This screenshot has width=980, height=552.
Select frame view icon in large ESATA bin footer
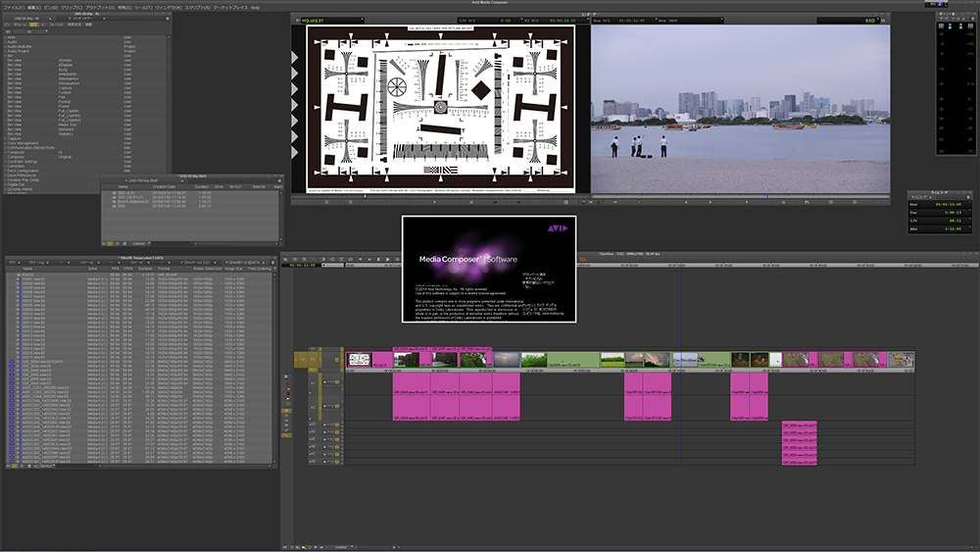point(22,466)
